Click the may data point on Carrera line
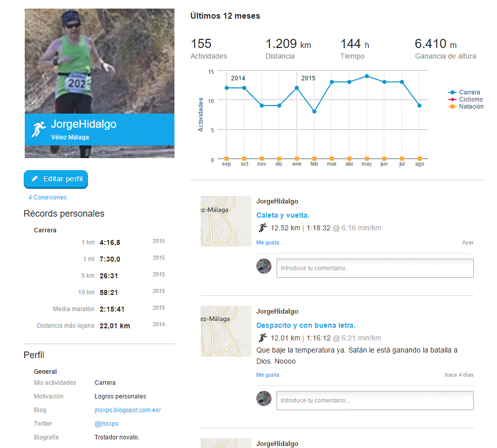Image resolution: width=497 pixels, height=448 pixels. tap(367, 76)
